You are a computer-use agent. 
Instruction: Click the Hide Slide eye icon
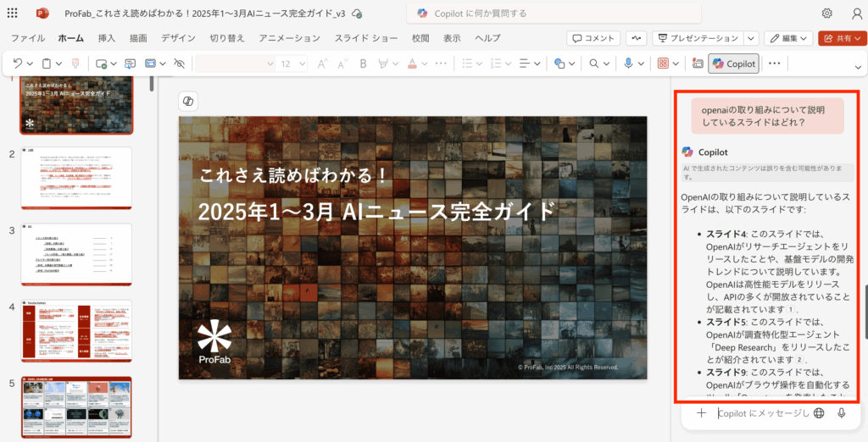(178, 64)
